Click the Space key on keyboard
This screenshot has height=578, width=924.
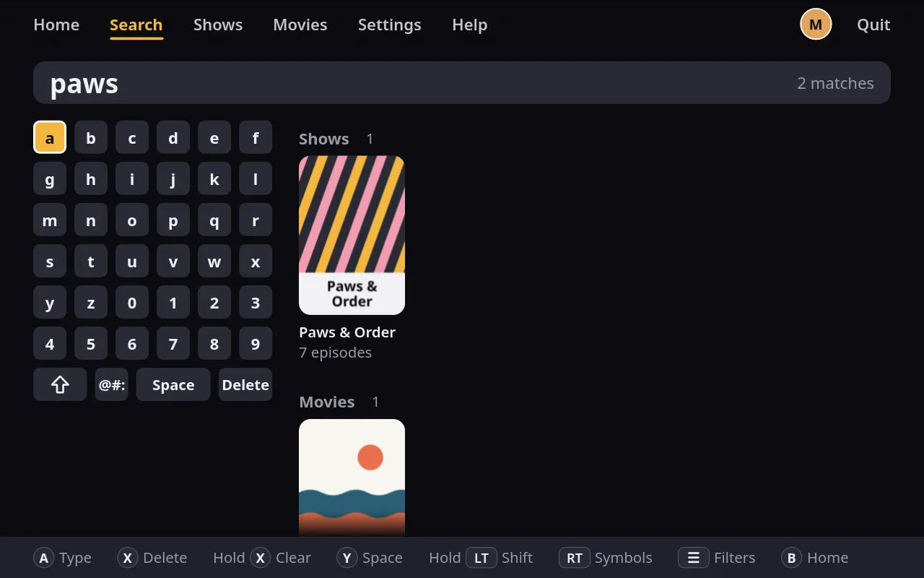click(x=173, y=384)
